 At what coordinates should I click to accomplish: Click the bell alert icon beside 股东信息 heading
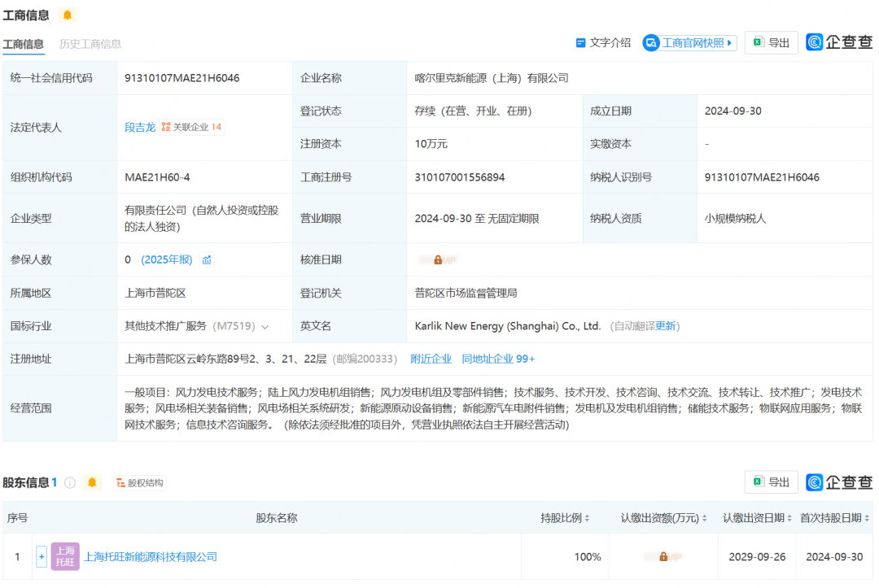coord(92,482)
